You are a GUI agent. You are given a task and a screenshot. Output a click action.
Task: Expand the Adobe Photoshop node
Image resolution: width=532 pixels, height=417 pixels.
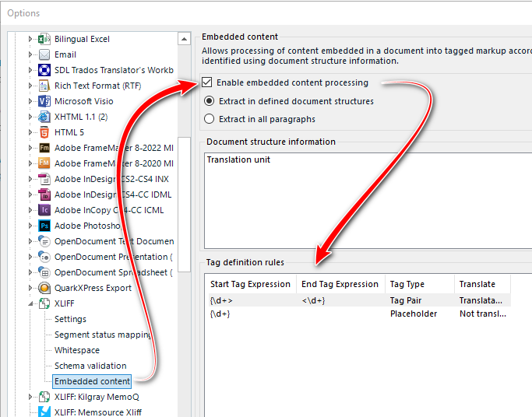pos(30,226)
